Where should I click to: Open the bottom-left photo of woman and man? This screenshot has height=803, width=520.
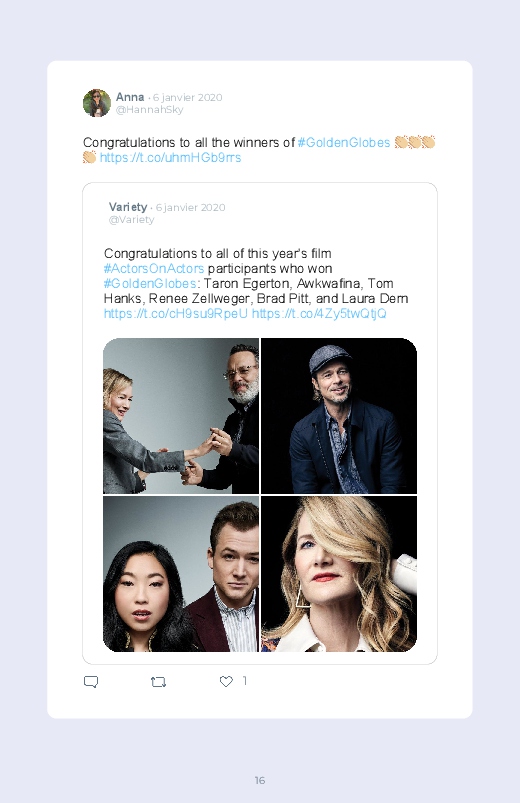coord(181,574)
